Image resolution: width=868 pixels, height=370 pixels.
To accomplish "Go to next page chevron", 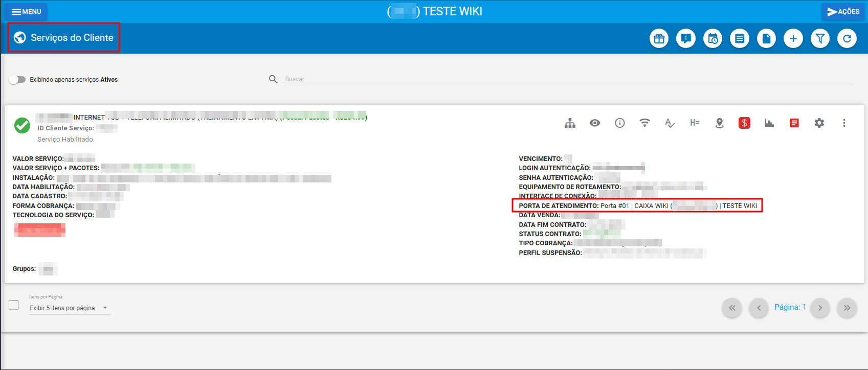I will (x=820, y=308).
